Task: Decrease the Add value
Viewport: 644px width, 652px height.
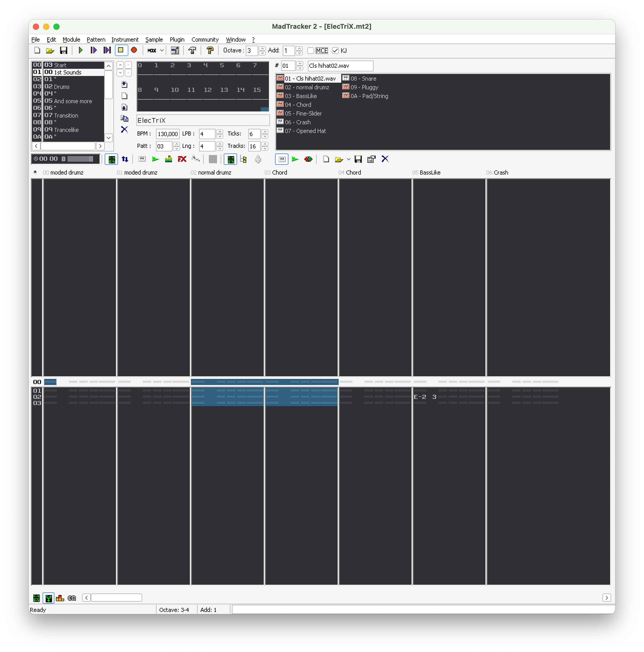Action: (x=299, y=53)
